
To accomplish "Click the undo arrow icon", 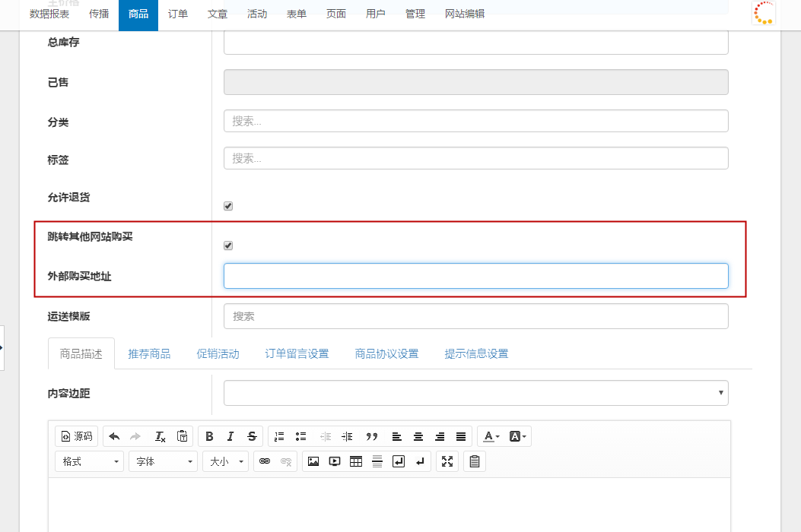I will (x=114, y=436).
